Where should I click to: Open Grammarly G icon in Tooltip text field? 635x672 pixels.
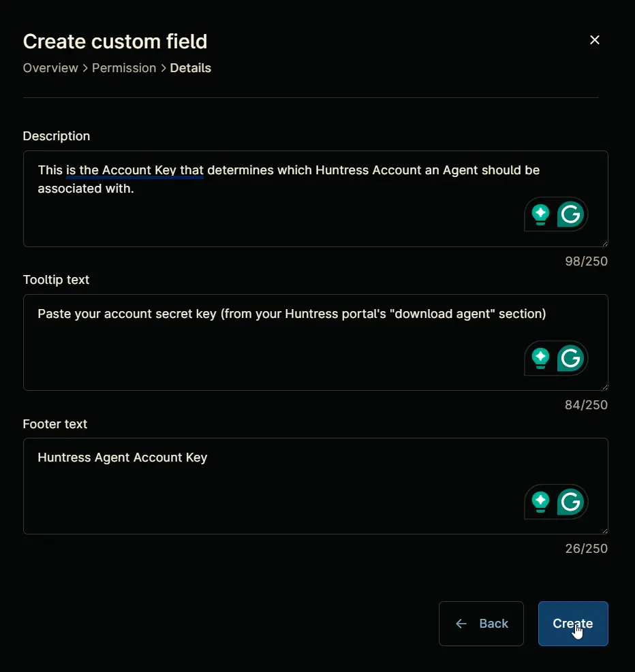pyautogui.click(x=571, y=358)
